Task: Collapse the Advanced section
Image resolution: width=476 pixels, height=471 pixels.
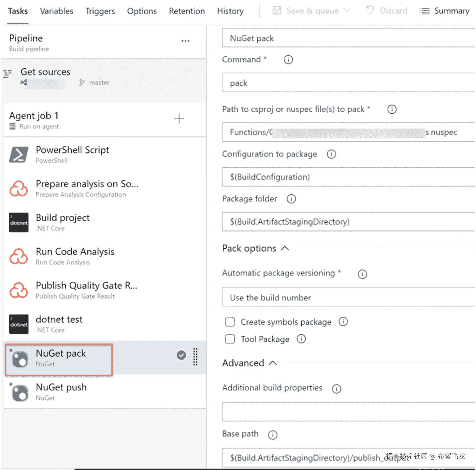Action: [x=273, y=363]
